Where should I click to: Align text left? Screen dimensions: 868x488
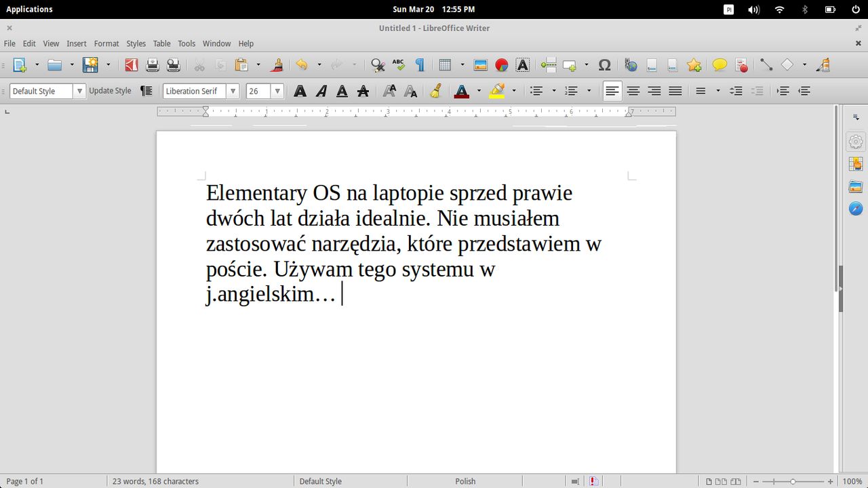click(612, 91)
